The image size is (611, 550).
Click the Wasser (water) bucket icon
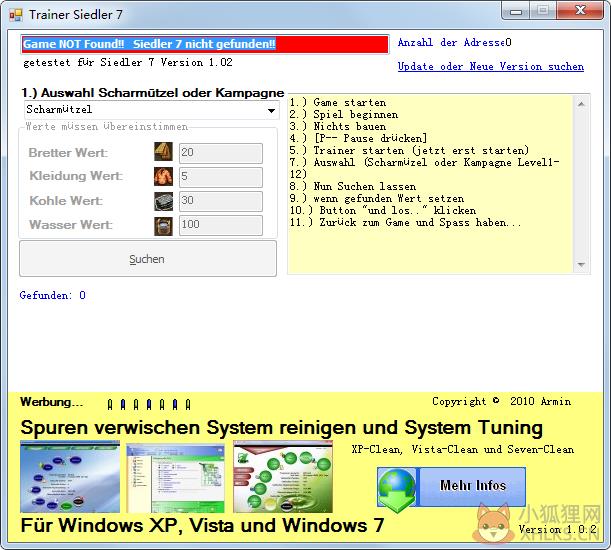(x=163, y=226)
